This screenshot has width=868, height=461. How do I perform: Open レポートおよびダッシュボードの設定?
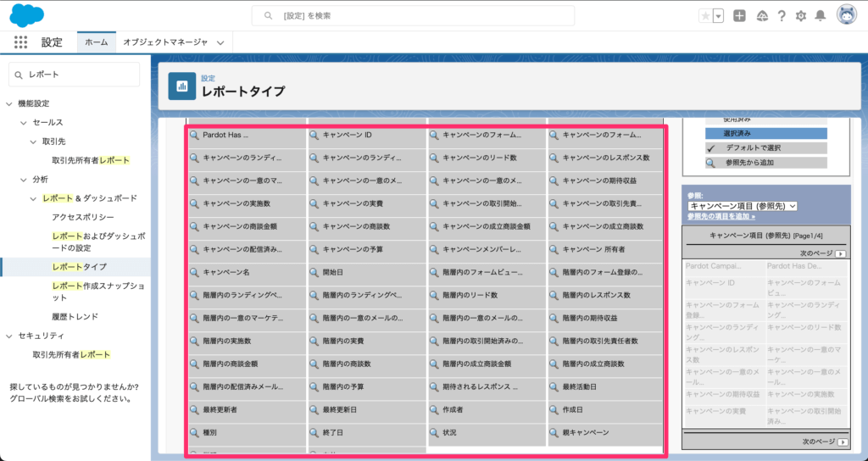(x=98, y=242)
